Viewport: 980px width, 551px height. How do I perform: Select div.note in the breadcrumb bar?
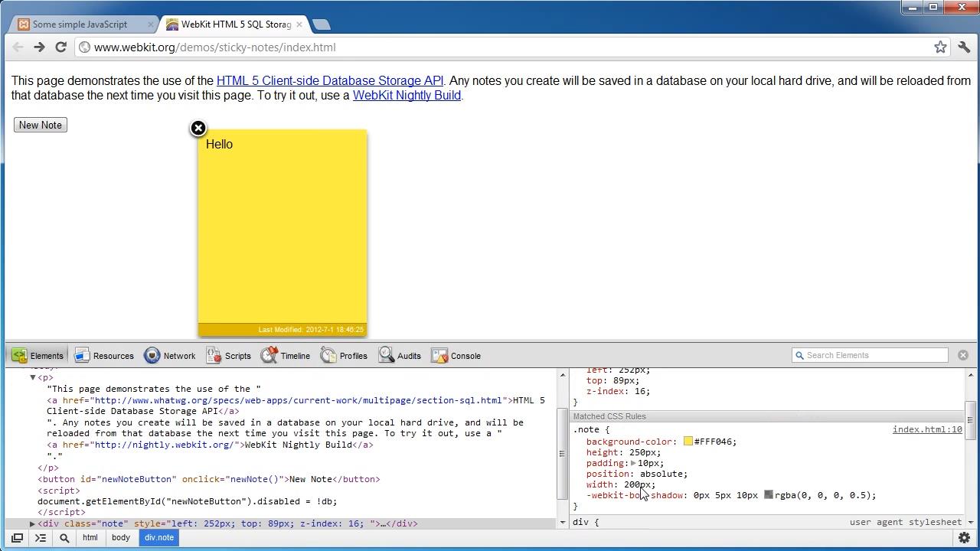[159, 538]
